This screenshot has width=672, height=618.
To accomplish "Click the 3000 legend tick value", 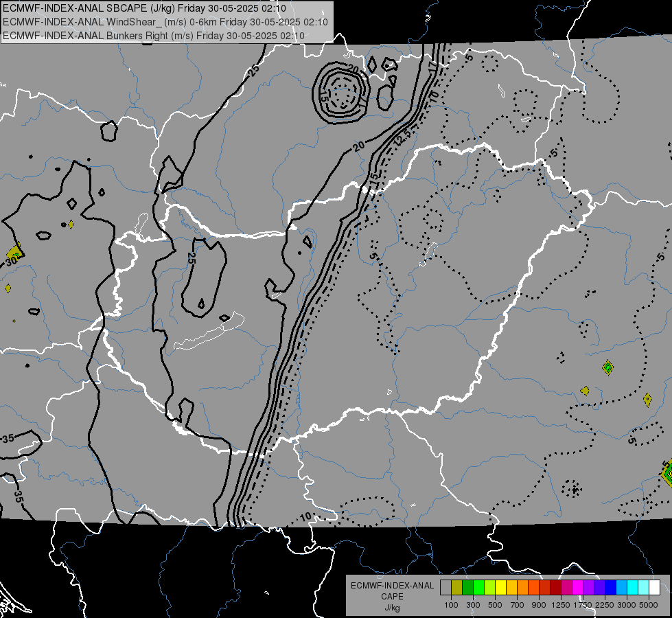I will (x=627, y=605).
